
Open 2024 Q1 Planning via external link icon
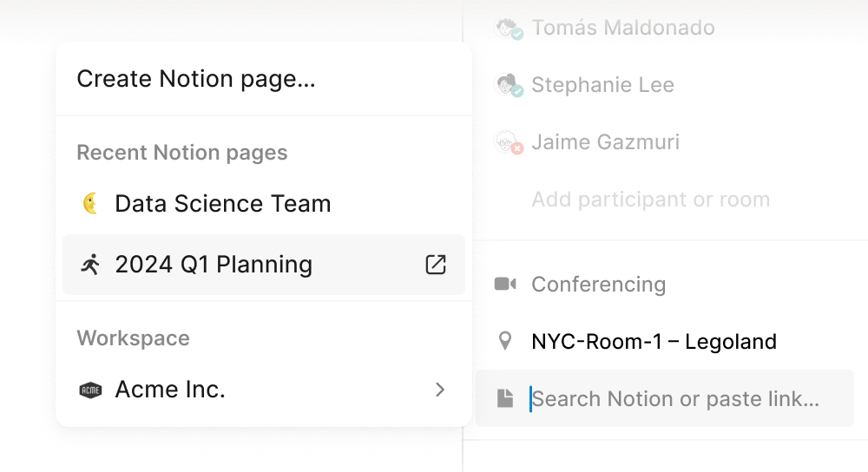click(x=436, y=265)
